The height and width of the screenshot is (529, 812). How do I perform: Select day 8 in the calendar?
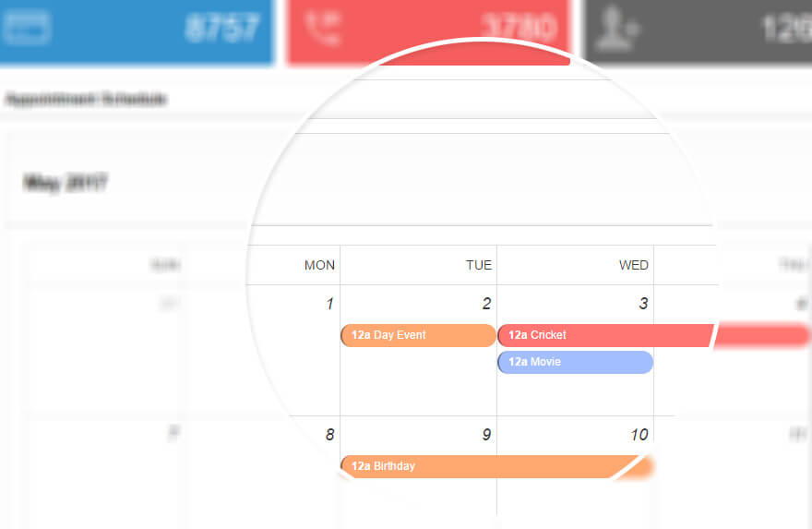point(330,435)
